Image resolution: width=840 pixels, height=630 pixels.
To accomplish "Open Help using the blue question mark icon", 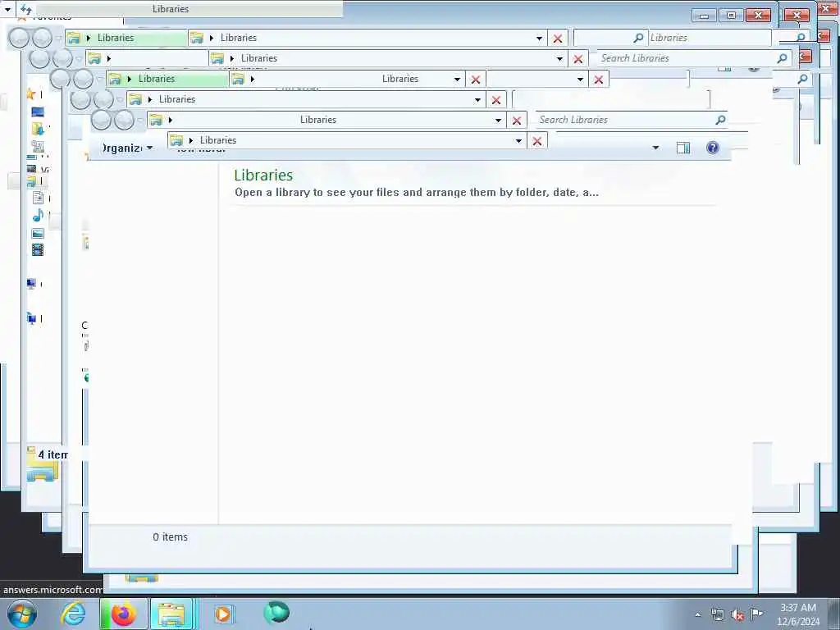I will tap(713, 148).
